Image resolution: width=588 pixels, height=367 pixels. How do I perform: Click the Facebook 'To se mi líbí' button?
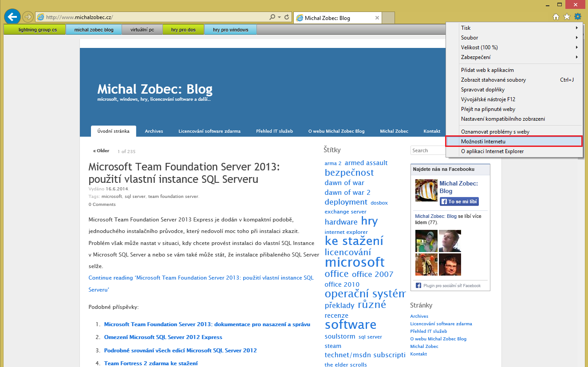(459, 201)
